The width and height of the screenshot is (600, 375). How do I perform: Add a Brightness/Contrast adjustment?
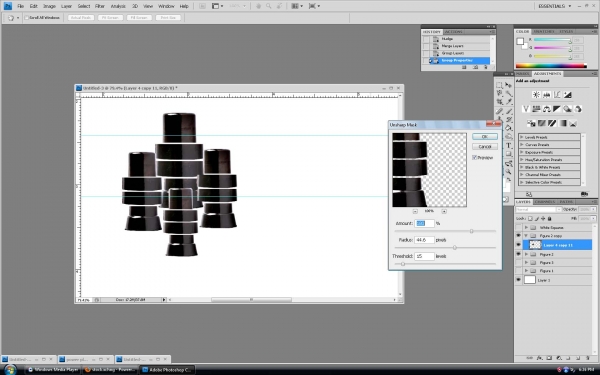point(536,95)
